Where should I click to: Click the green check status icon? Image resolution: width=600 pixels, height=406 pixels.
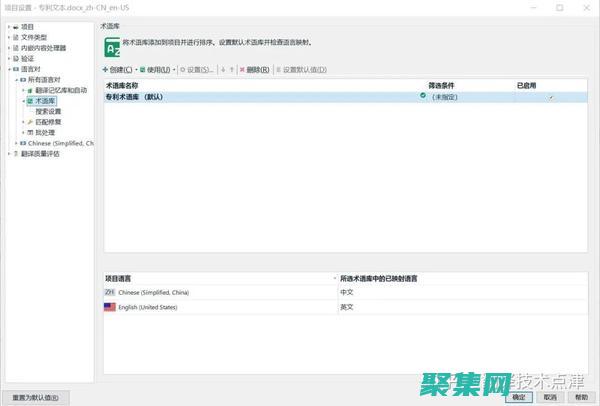point(423,95)
